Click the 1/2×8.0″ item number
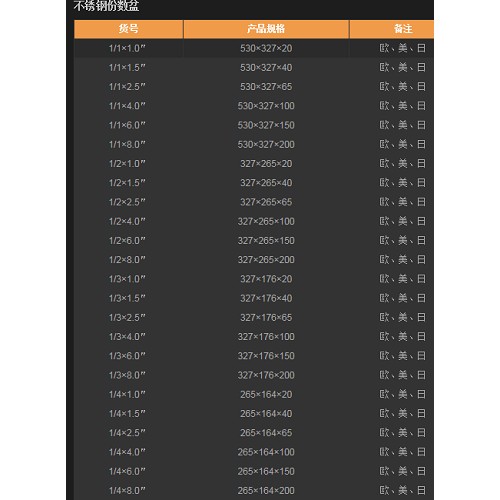The width and height of the screenshot is (500, 500). tap(127, 260)
